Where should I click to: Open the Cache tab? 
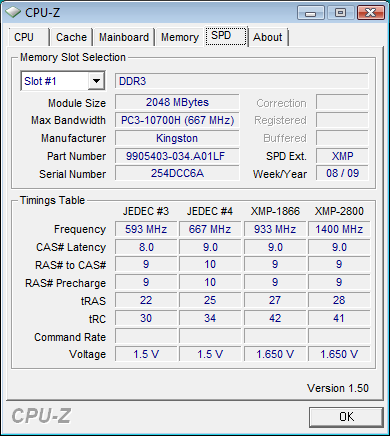click(x=71, y=37)
